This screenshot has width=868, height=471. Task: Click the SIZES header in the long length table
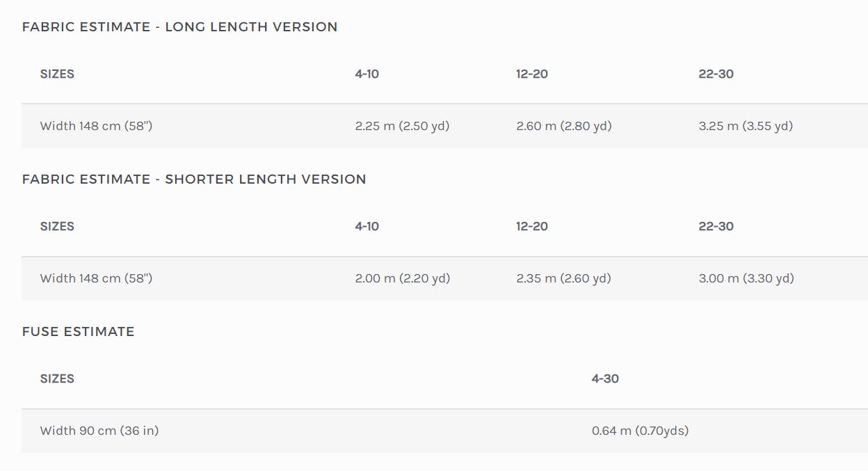pos(57,74)
